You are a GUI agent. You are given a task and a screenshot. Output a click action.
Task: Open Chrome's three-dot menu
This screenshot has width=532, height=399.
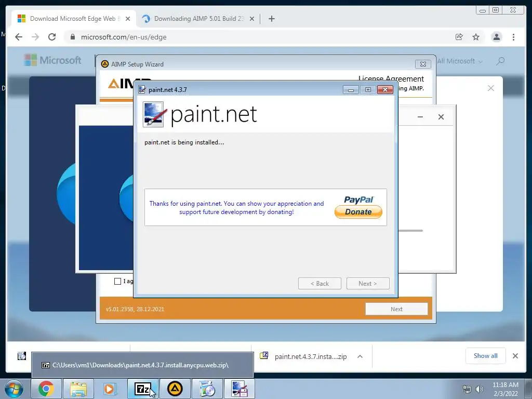(x=513, y=37)
